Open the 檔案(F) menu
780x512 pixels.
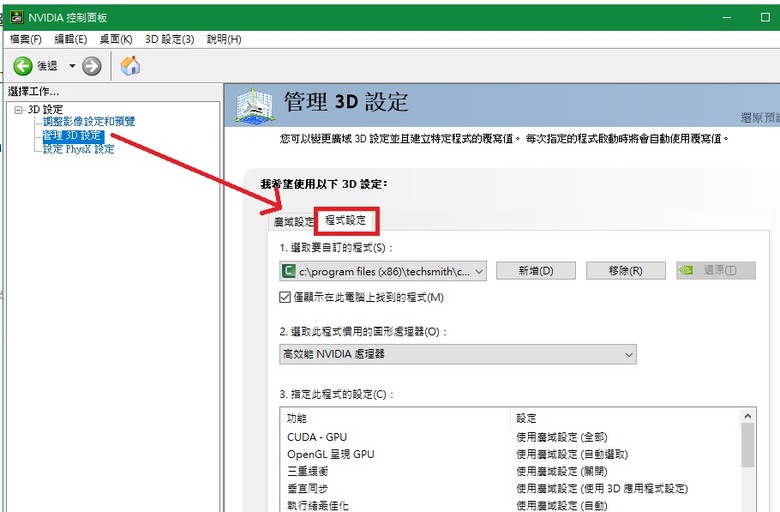25,39
